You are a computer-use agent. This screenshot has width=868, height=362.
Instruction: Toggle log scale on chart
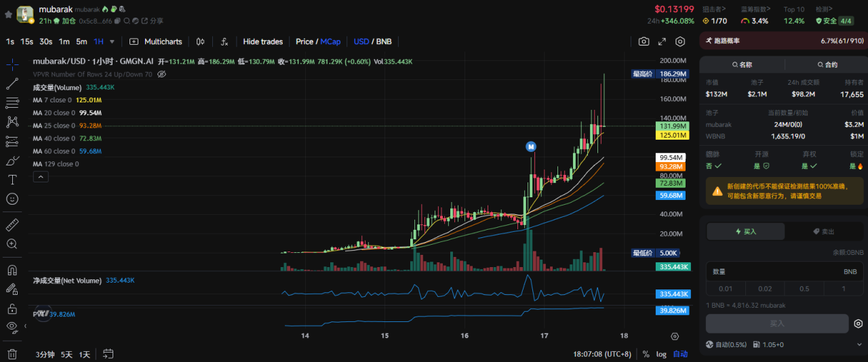661,354
